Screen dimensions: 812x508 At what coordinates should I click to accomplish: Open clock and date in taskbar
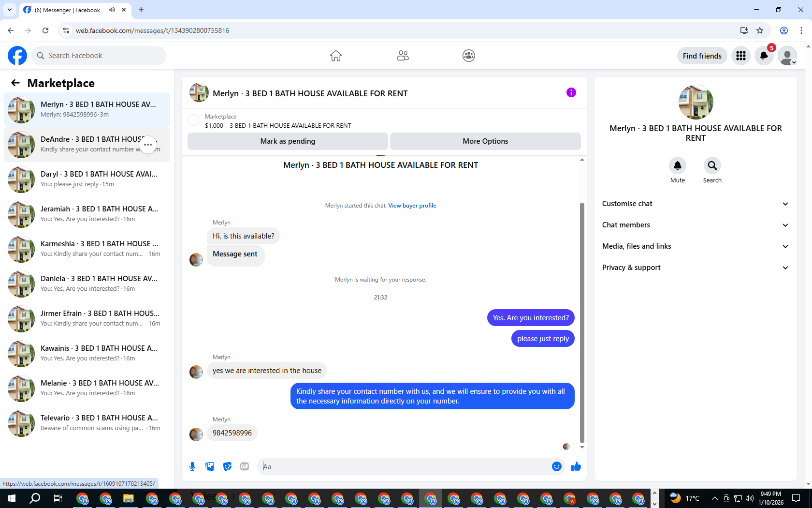(x=771, y=498)
